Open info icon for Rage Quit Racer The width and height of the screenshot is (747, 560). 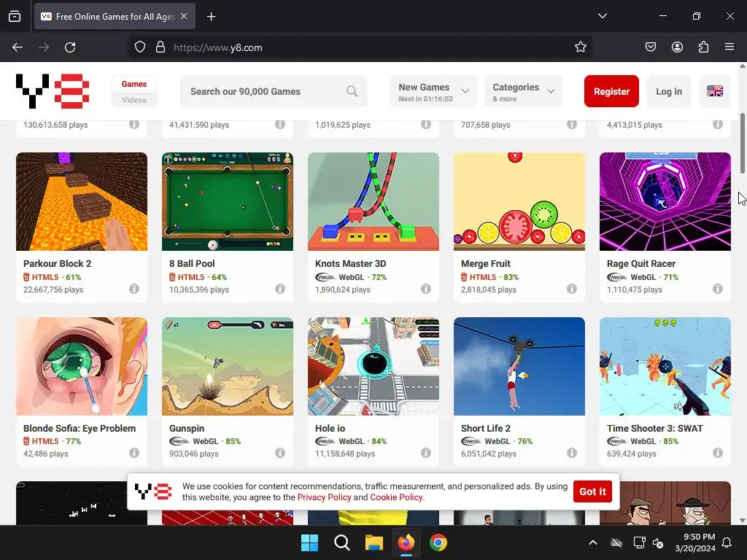[718, 289]
